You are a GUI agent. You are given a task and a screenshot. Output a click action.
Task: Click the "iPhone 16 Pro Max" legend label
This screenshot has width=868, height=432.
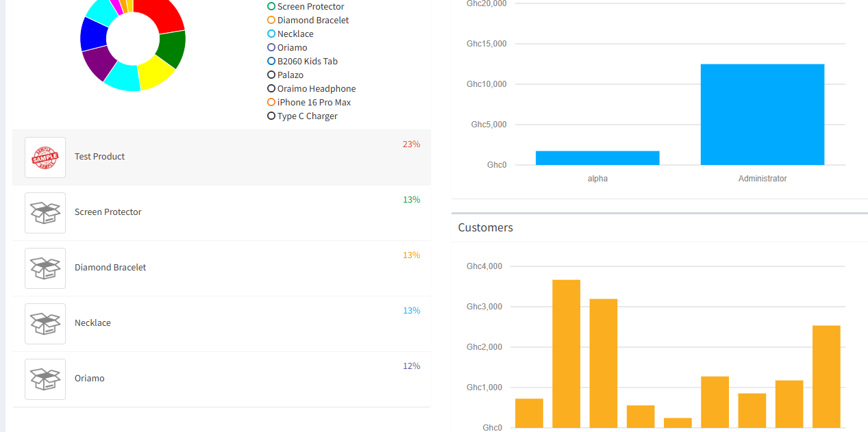(314, 102)
